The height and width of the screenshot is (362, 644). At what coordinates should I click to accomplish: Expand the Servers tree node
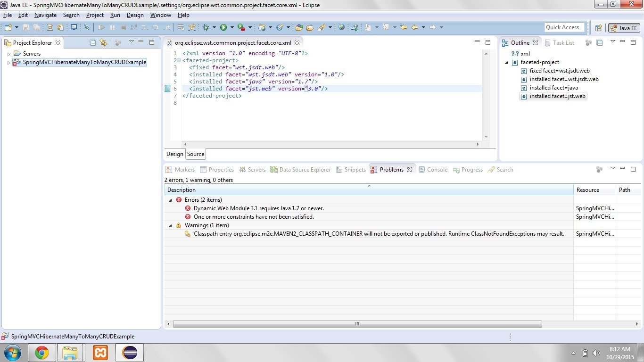8,54
